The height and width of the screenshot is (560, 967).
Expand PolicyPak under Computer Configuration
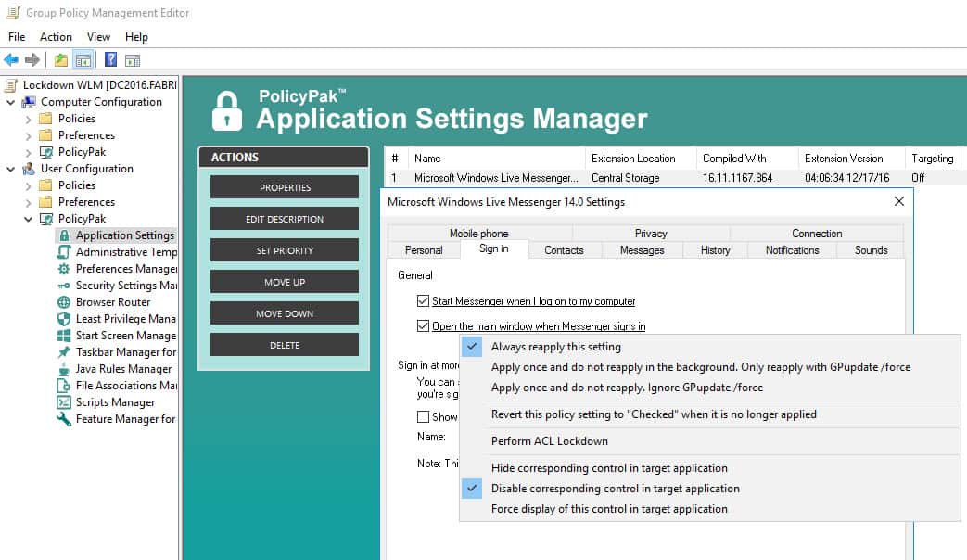(28, 152)
